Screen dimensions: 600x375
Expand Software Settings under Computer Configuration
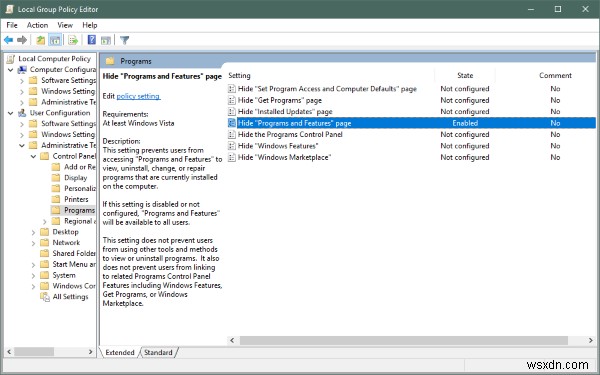[22, 81]
